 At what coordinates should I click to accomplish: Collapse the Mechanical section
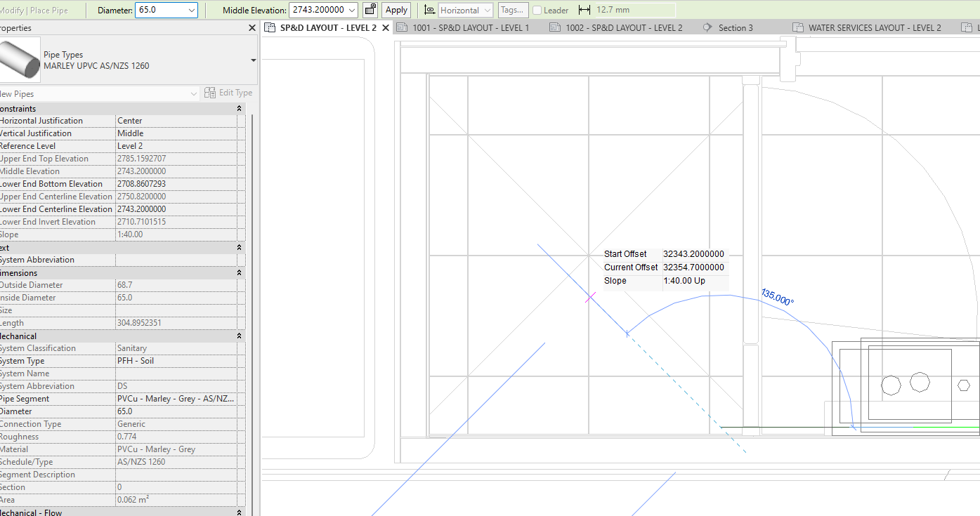[239, 336]
